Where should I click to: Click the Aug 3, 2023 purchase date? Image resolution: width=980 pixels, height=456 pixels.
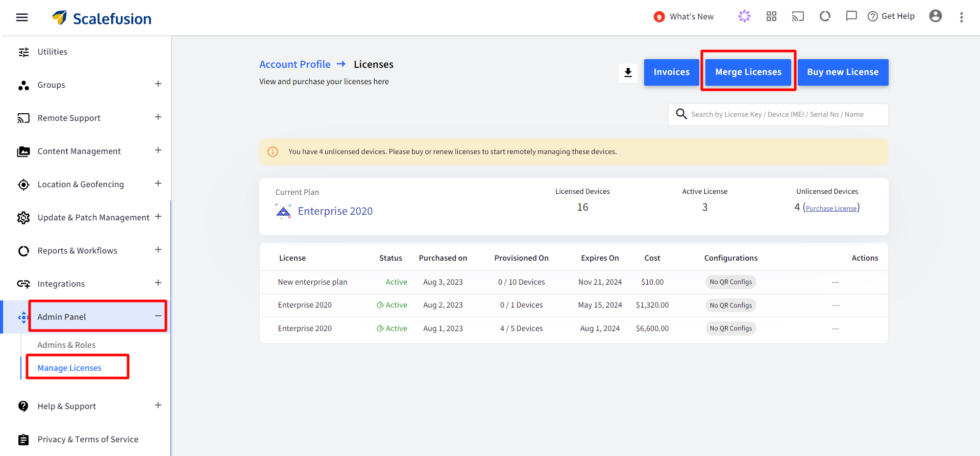tap(443, 282)
